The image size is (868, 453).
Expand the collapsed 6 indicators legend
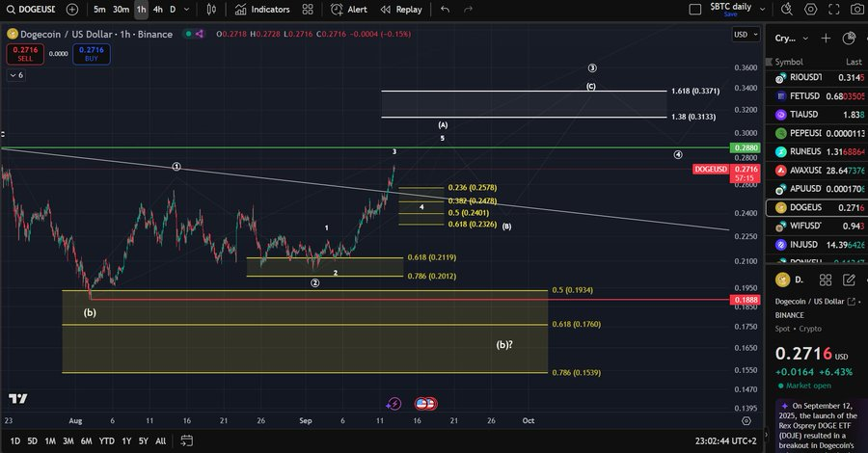click(16, 75)
